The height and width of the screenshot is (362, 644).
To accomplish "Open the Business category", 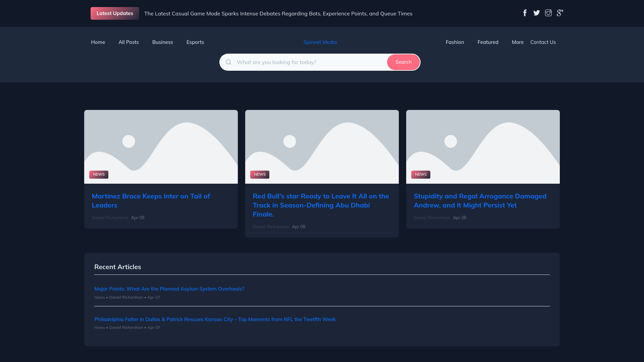I will (x=163, y=42).
